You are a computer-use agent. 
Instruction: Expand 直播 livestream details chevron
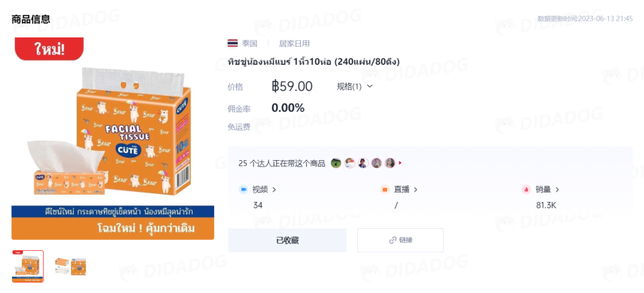416,189
